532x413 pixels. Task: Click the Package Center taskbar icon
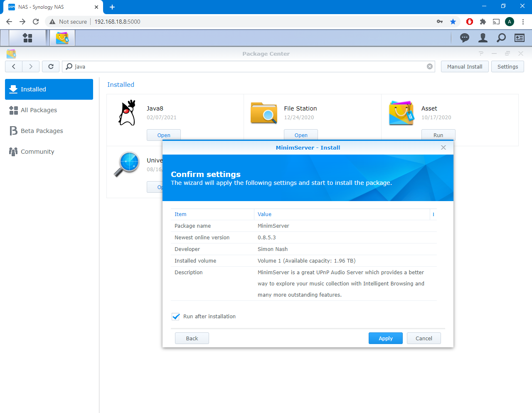tap(62, 38)
